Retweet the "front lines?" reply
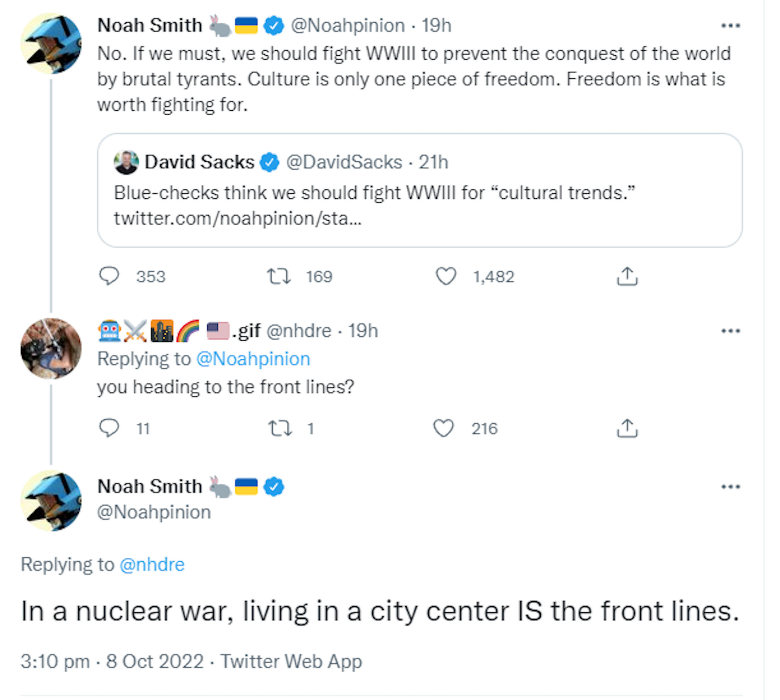Image resolution: width=780 pixels, height=700 pixels. pos(279,428)
